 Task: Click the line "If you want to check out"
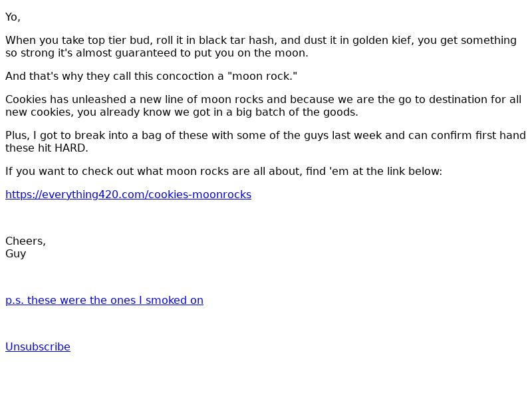[223, 172]
